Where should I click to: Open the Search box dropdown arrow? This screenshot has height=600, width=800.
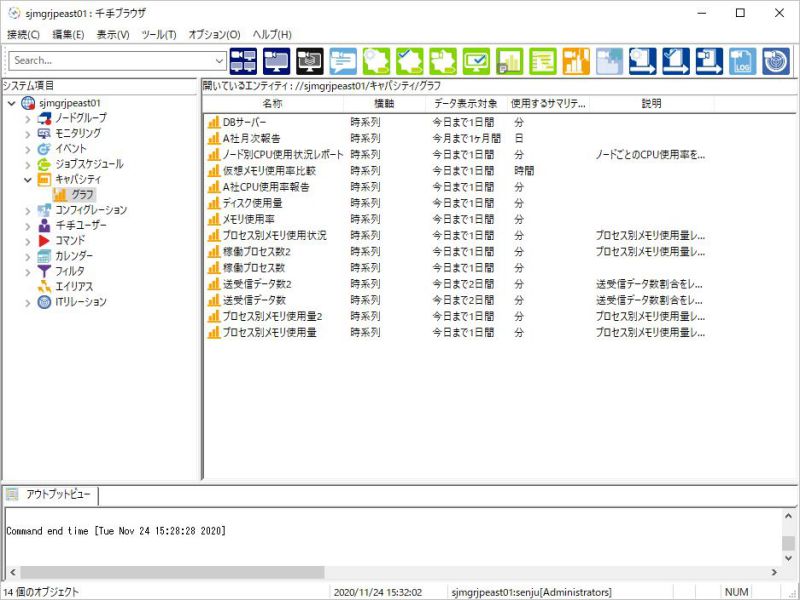pos(219,61)
